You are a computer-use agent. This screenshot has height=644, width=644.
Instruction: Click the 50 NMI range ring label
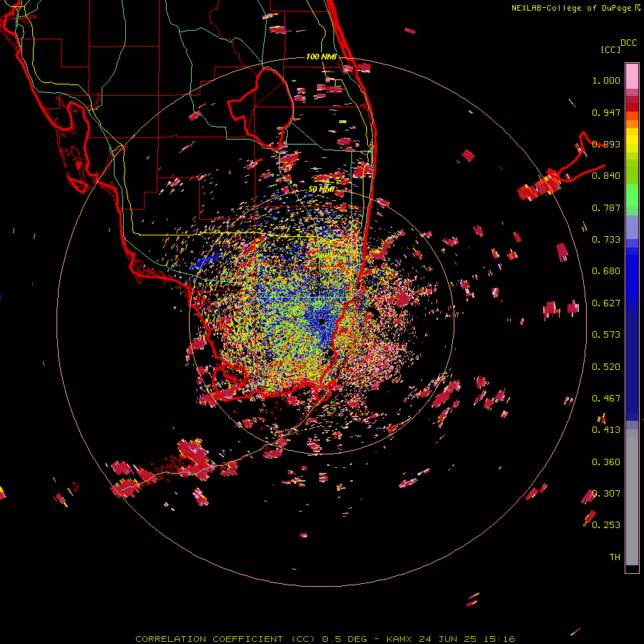[x=321, y=190]
